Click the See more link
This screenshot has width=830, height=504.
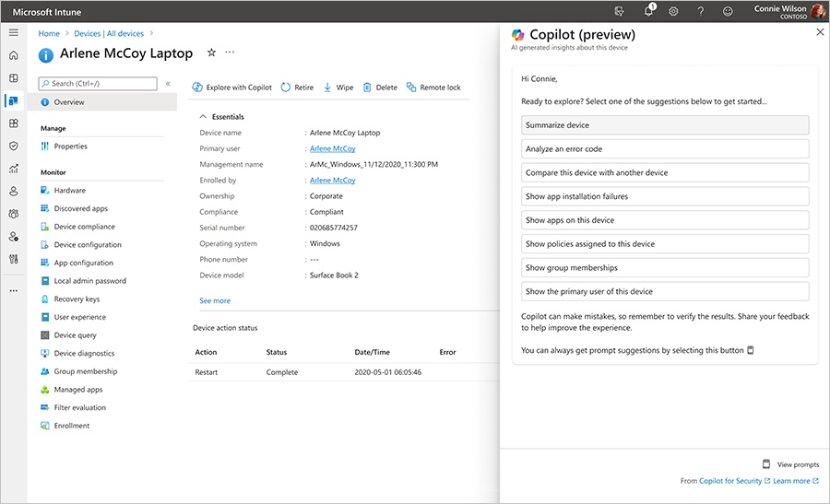point(215,300)
